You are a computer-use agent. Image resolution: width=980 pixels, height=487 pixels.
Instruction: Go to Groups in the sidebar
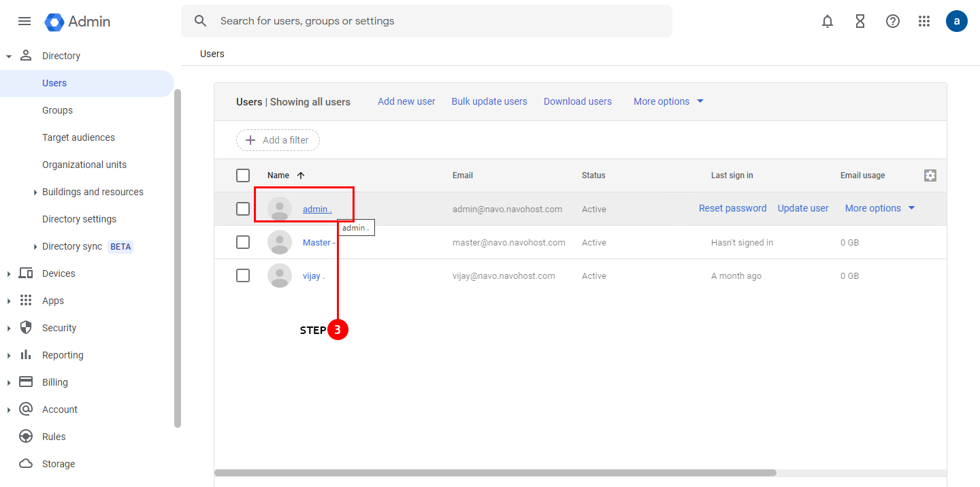click(x=57, y=110)
